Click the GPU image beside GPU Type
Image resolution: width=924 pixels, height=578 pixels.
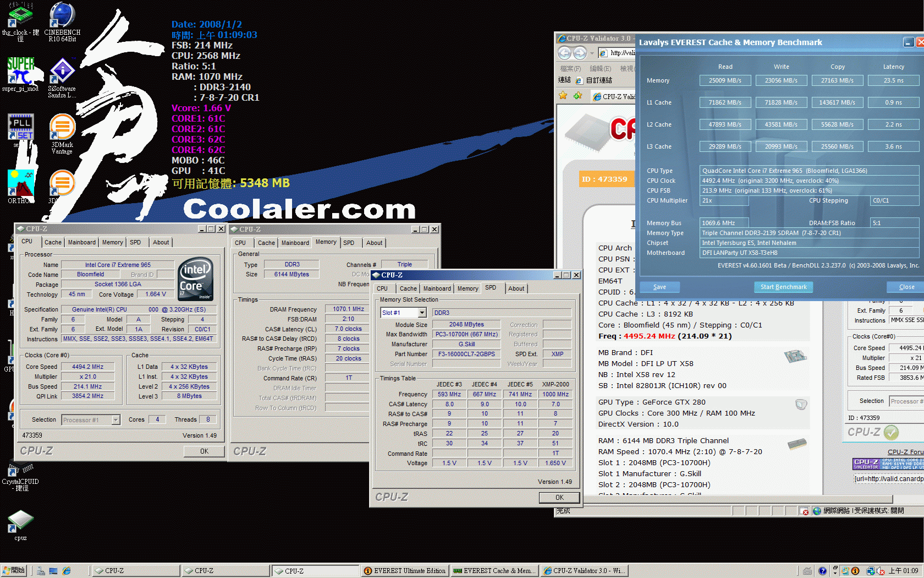(x=801, y=405)
